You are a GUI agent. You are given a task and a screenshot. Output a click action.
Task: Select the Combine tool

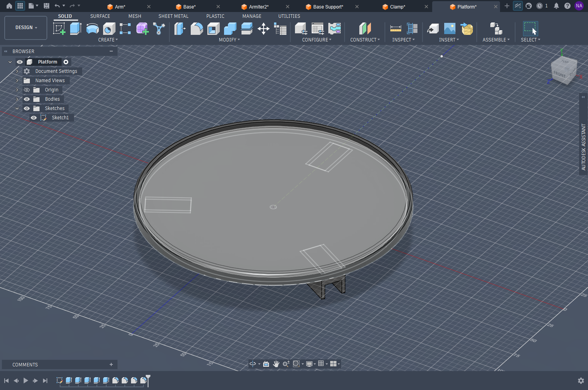230,29
